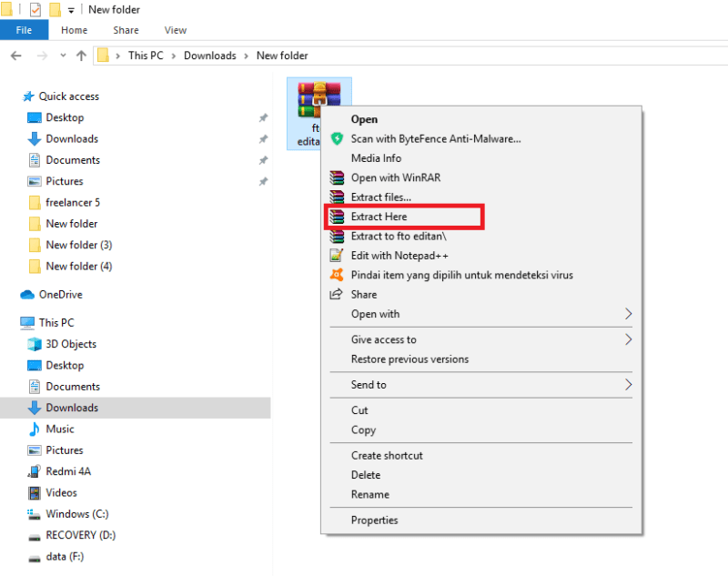The width and height of the screenshot is (728, 576).
Task: Expand breadcrumb chevron after This PC
Action: click(174, 56)
